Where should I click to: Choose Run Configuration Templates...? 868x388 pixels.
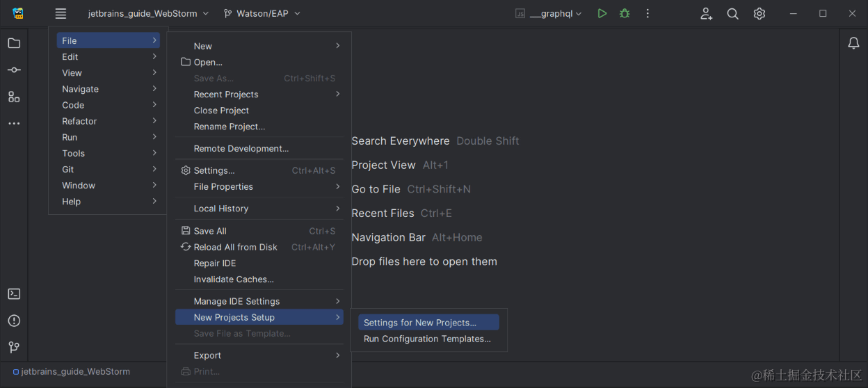pos(428,339)
